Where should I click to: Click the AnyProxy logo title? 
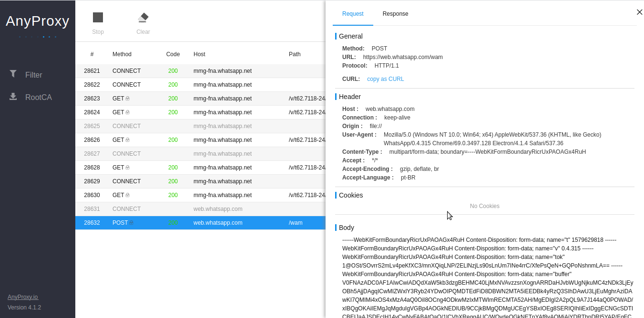[x=38, y=21]
